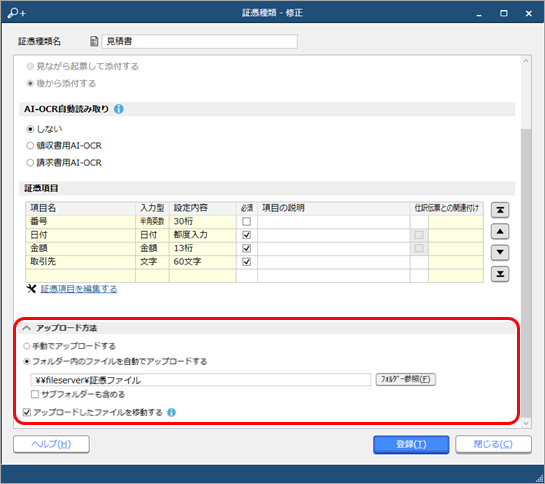Image resolution: width=545 pixels, height=484 pixels.
Task: Click the document icon beside 証憑種類名
Action: click(94, 41)
